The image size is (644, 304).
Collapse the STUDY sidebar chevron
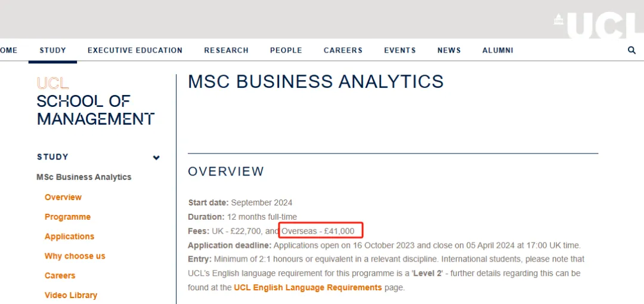(156, 157)
